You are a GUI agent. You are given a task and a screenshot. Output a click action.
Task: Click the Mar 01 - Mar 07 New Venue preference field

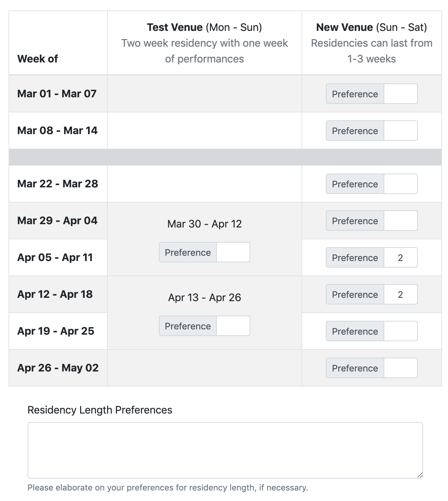[x=400, y=94]
